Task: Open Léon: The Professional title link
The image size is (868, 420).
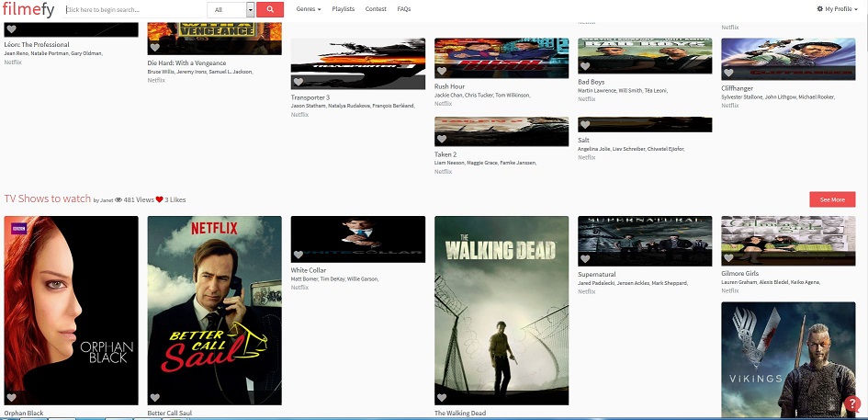Action: (37, 45)
